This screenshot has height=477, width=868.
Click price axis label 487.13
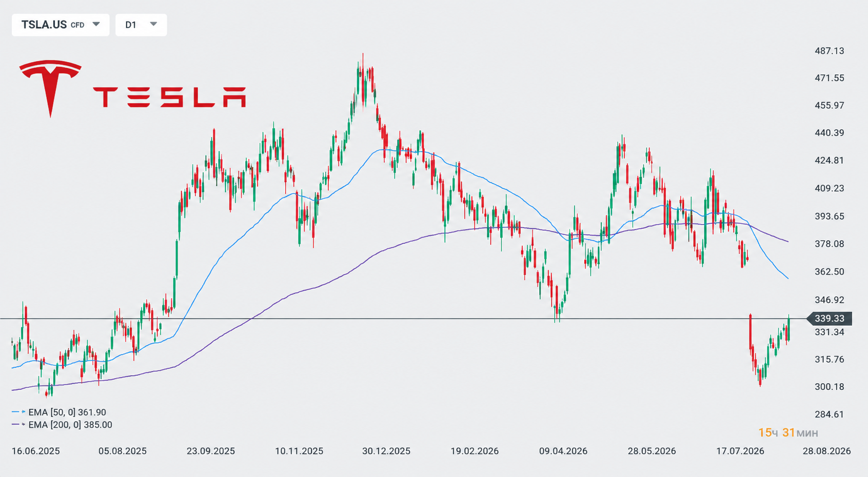[830, 51]
